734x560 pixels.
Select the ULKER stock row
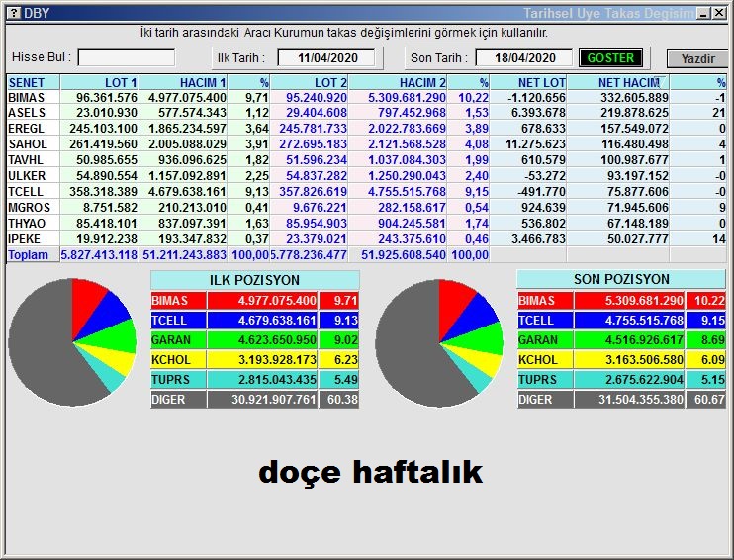(367, 176)
